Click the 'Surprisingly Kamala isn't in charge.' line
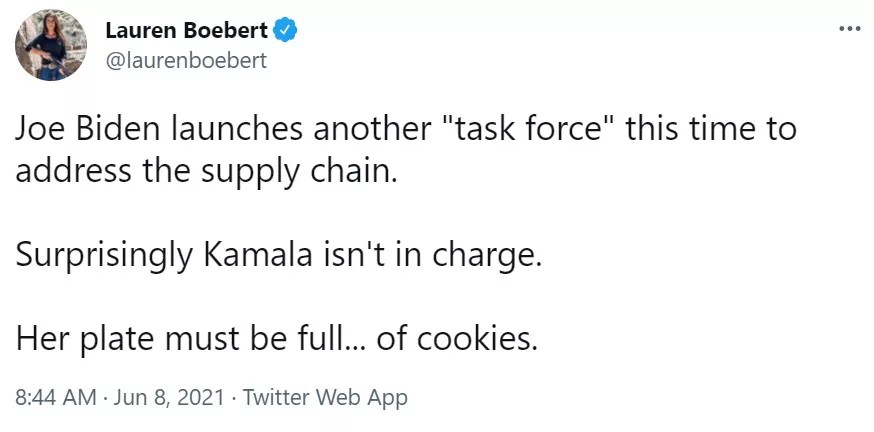874x432 pixels. 278,255
